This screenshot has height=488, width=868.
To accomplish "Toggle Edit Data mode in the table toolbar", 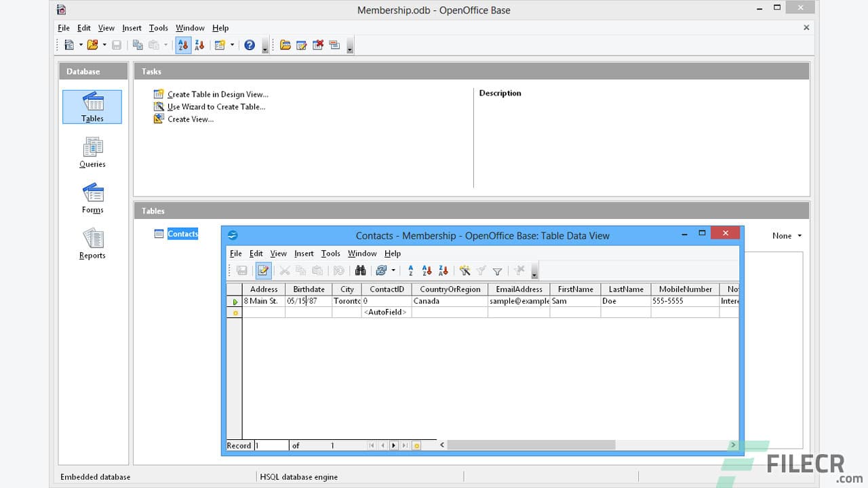I will (x=263, y=270).
